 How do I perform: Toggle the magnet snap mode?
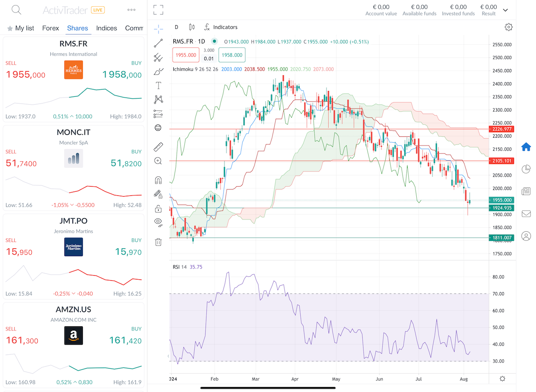point(158,180)
